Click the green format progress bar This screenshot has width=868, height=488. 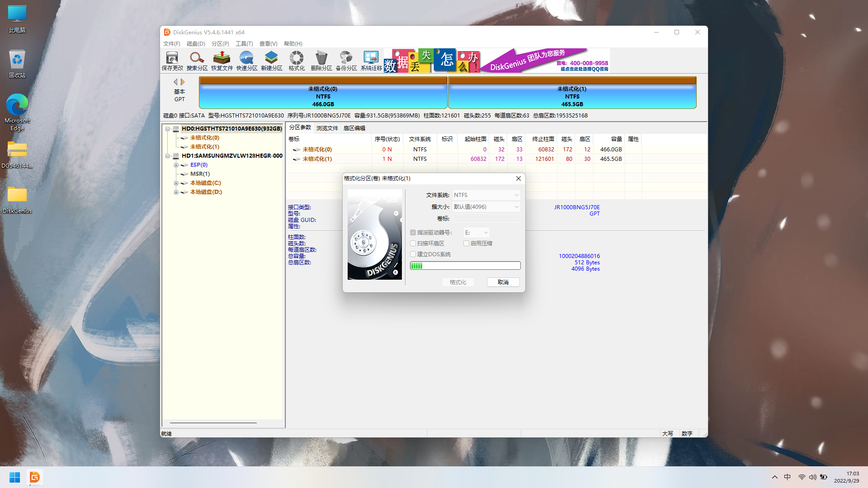coord(465,266)
